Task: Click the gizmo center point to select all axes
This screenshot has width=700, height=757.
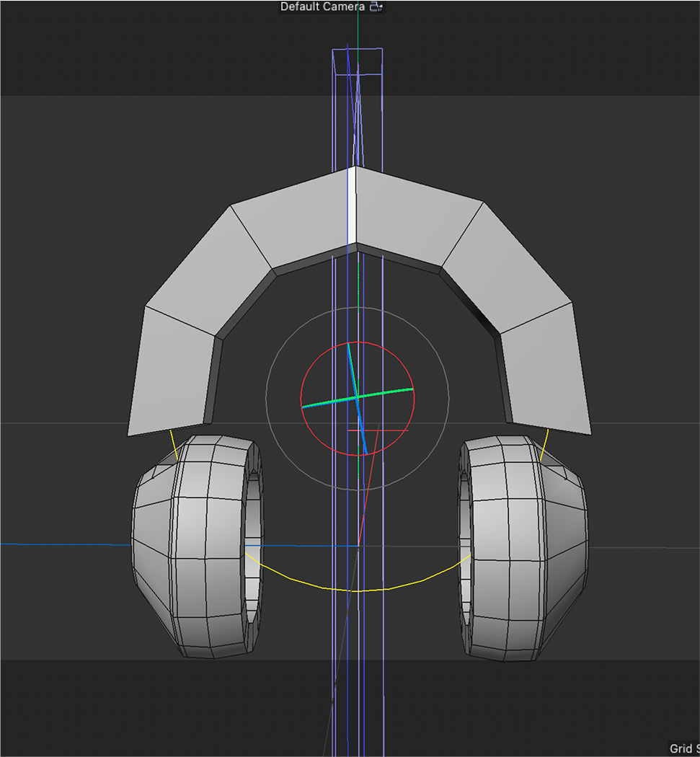Action: click(x=356, y=397)
